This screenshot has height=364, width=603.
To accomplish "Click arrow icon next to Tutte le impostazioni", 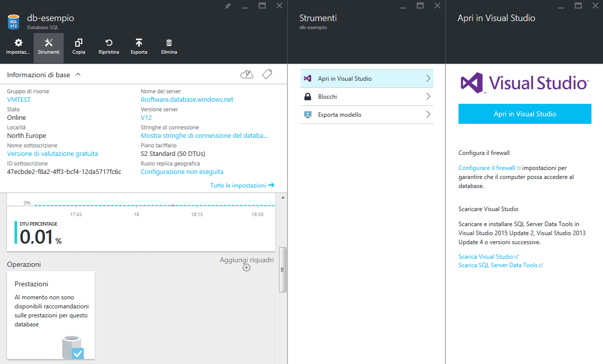I will click(271, 185).
